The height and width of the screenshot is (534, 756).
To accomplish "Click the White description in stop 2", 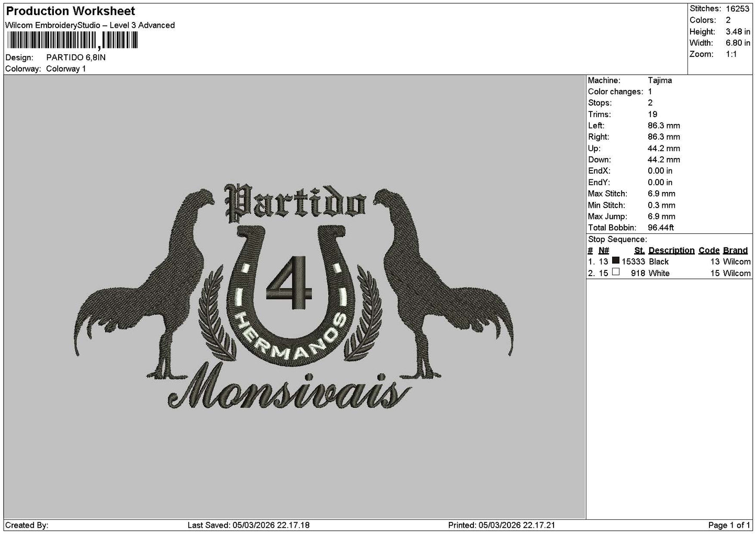I will (x=659, y=274).
